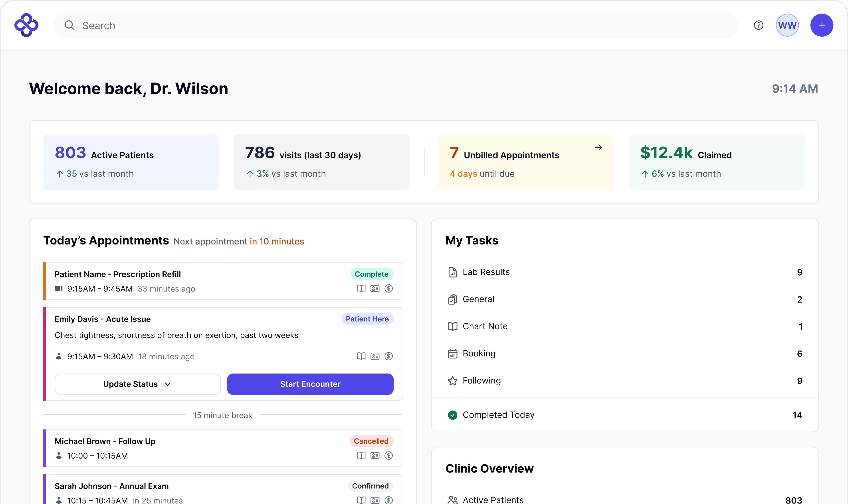Image resolution: width=848 pixels, height=504 pixels.
Task: Click chart note icon on Sarah Johnson appointment
Action: 361,500
